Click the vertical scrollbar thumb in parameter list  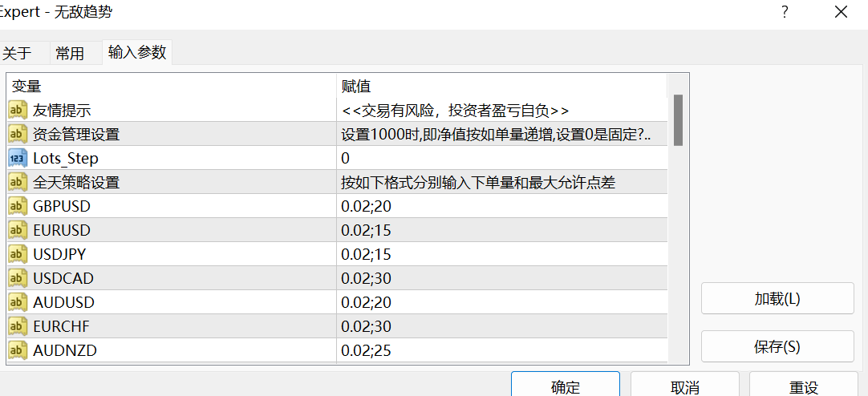tap(678, 120)
